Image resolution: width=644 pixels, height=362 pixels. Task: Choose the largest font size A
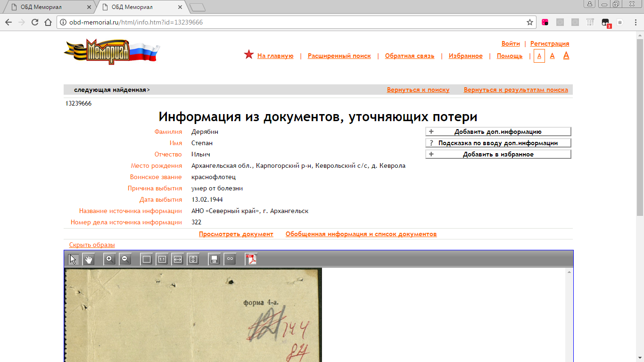pos(566,55)
